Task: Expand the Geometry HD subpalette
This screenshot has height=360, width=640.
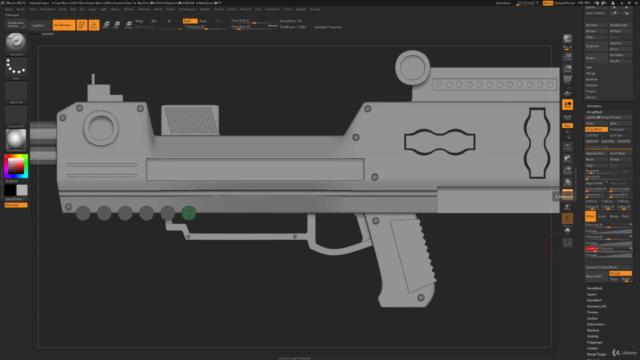Action: pos(596,306)
